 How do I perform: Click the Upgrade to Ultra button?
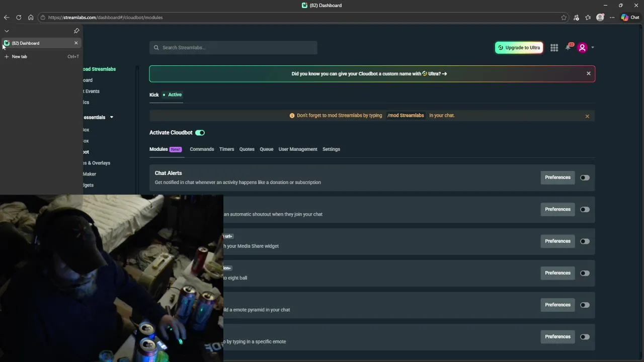point(519,48)
